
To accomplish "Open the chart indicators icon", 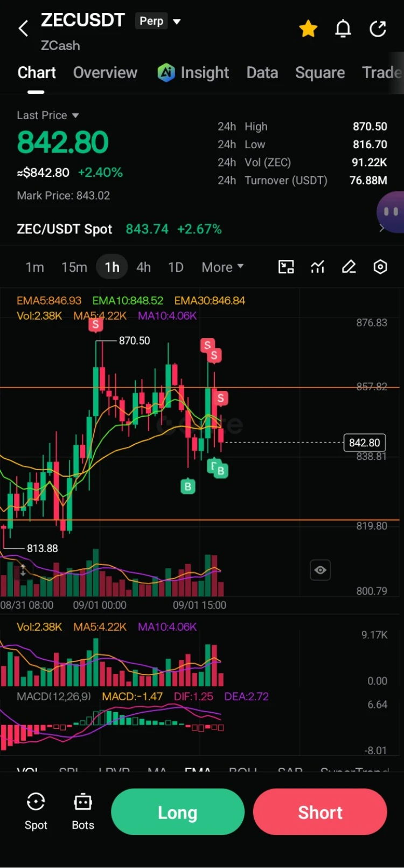I will tap(318, 267).
